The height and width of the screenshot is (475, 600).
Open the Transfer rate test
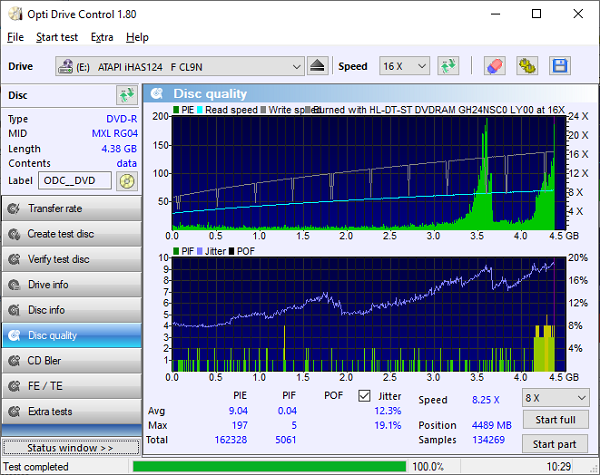click(x=71, y=209)
